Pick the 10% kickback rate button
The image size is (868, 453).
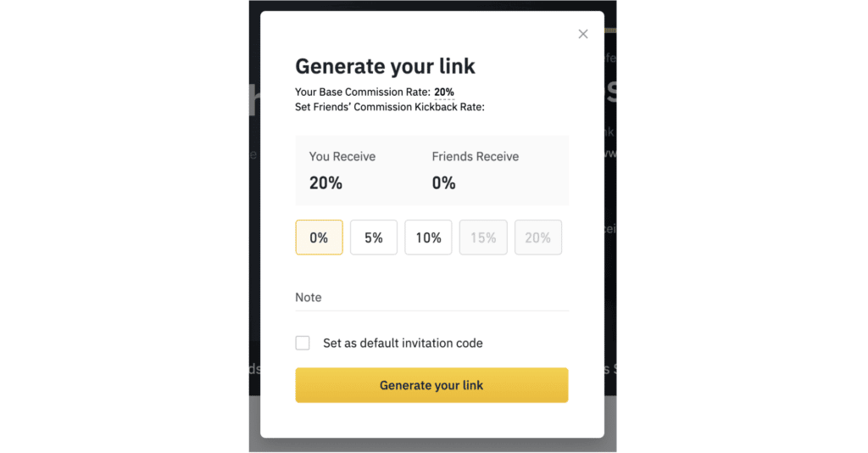coord(428,238)
